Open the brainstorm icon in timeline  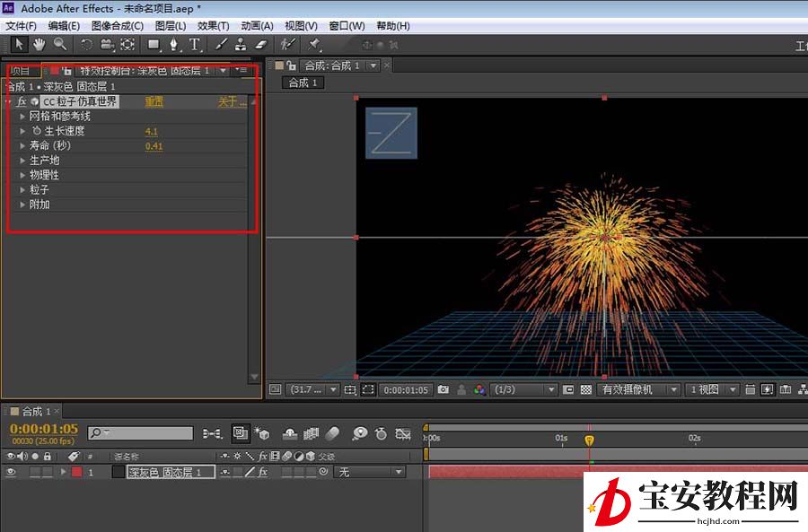coord(360,433)
